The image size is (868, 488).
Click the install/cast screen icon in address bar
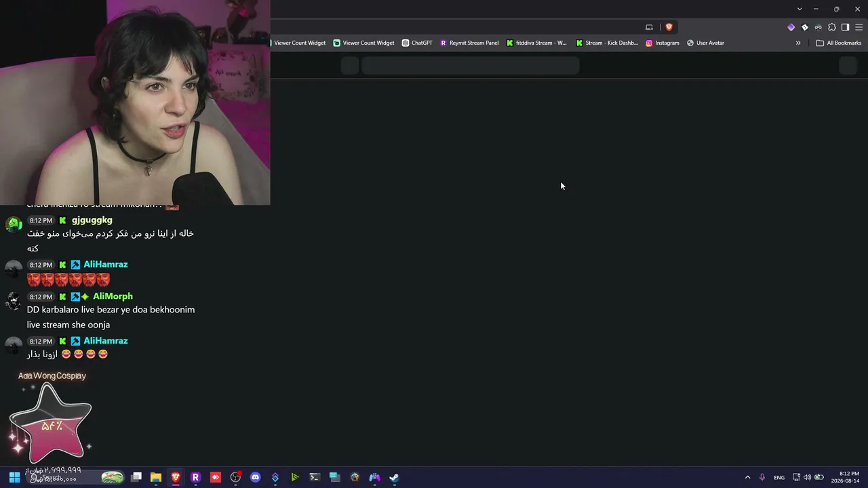tap(649, 27)
